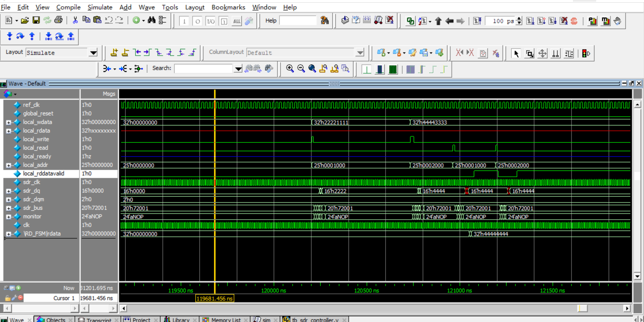Viewport: 644px width, 322px height.
Task: Click the Break simulation icon
Action: pos(563,21)
